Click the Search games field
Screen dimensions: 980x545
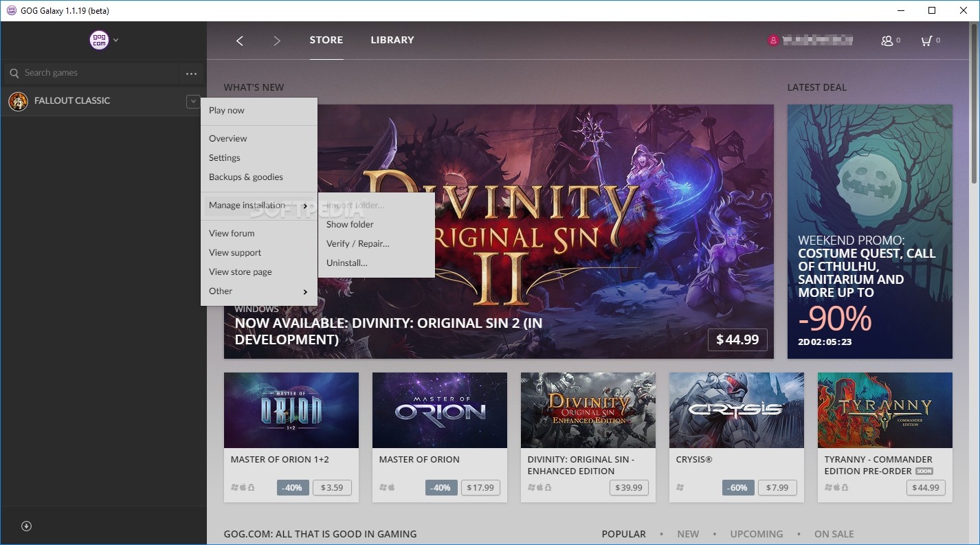(92, 73)
